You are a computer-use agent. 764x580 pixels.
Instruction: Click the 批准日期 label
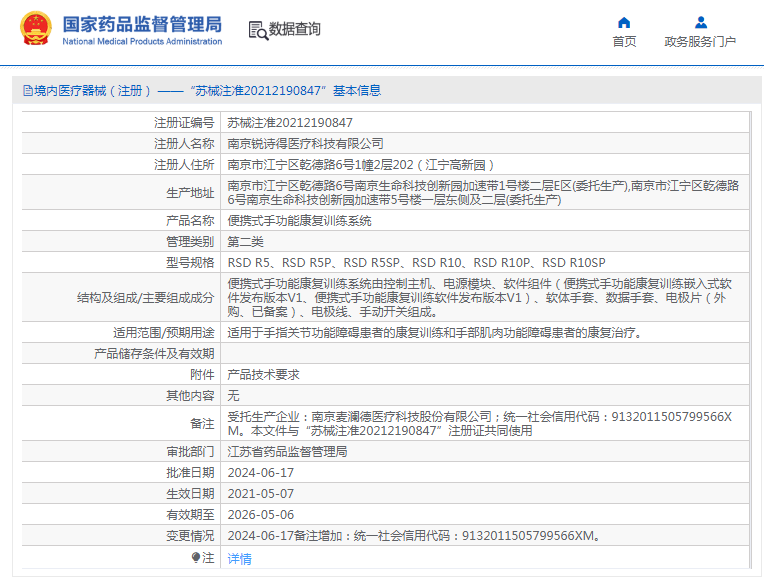190,473
